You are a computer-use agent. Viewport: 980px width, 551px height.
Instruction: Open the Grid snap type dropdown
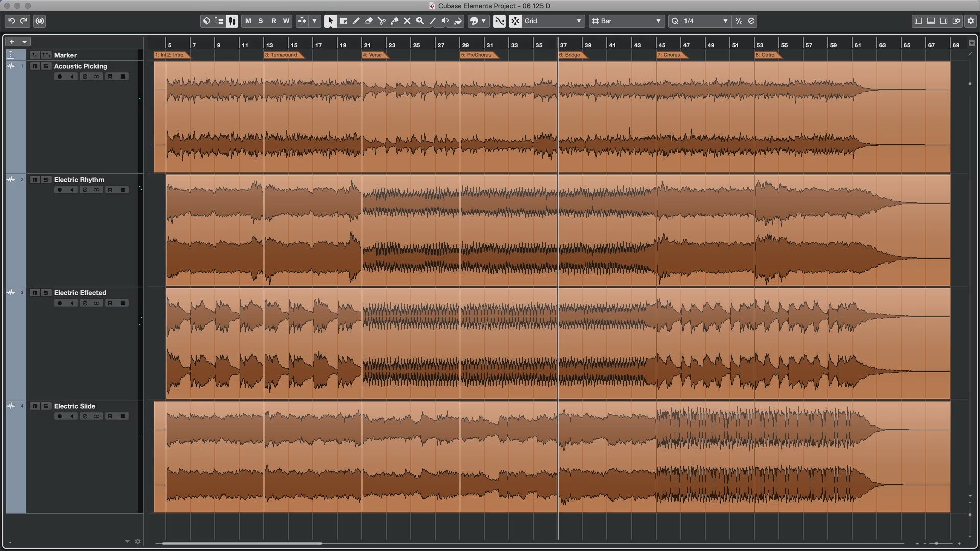pos(553,21)
